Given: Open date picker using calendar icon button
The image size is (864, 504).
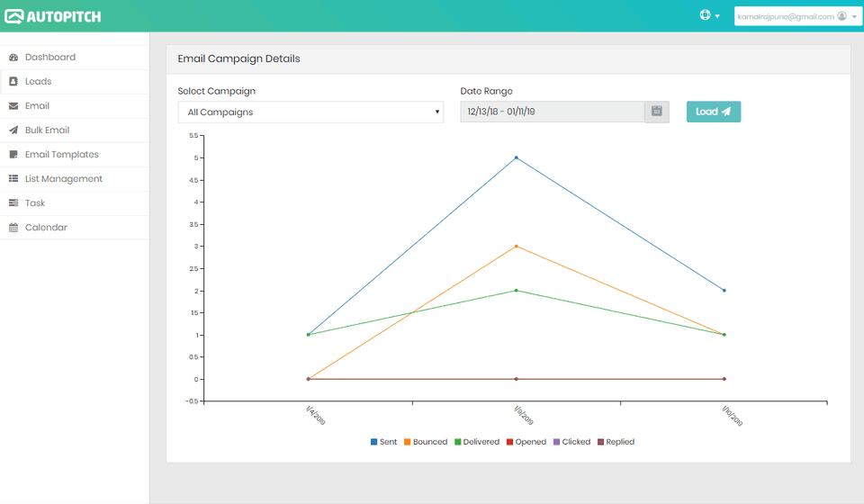Looking at the screenshot, I should pyautogui.click(x=657, y=112).
